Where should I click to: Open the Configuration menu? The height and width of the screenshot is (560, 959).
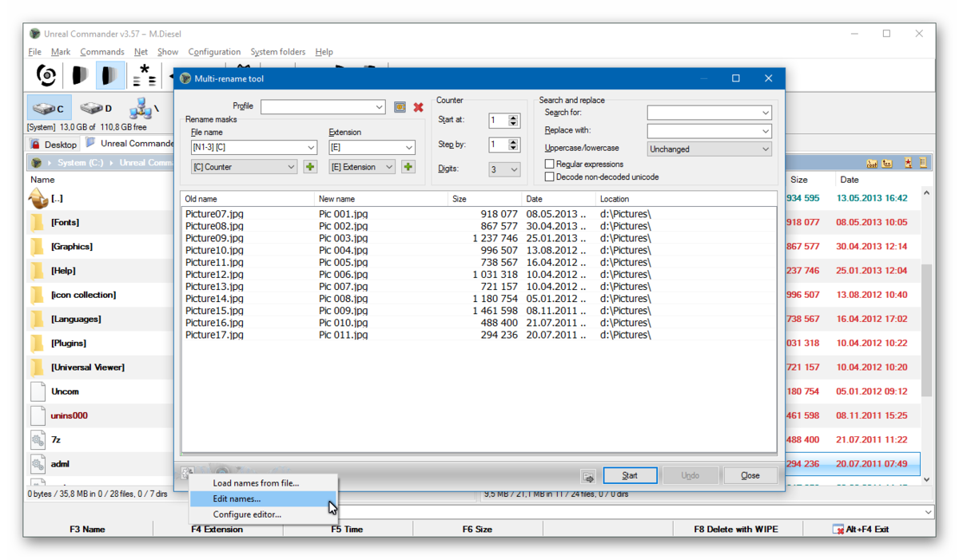pos(214,52)
